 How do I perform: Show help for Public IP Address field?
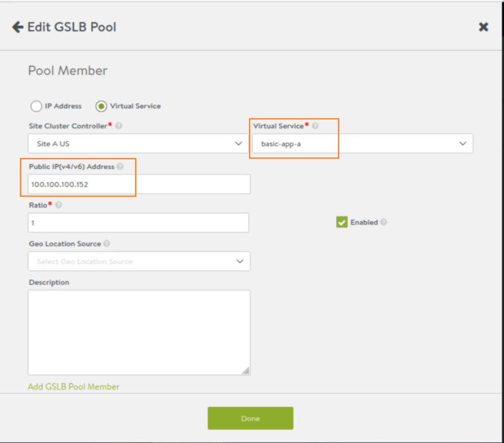tap(120, 167)
